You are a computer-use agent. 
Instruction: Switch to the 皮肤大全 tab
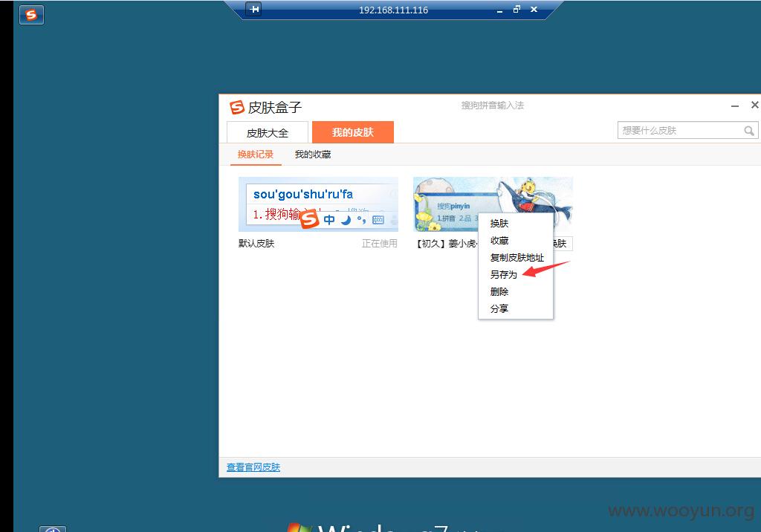point(268,132)
